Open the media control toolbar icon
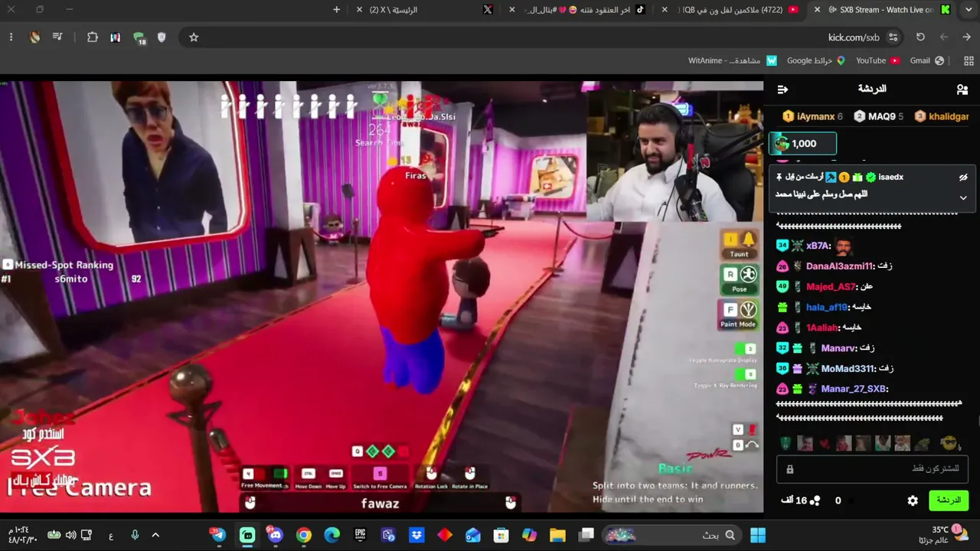This screenshot has height=551, width=980. click(57, 37)
